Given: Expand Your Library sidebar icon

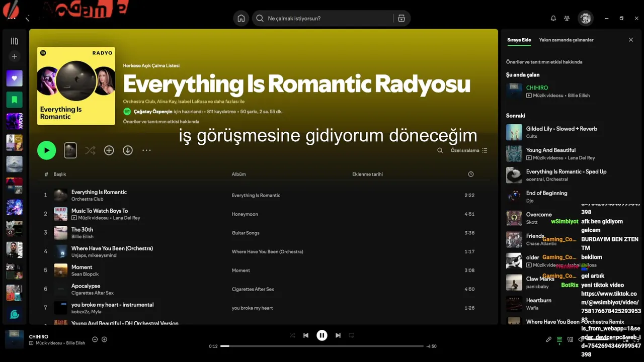Looking at the screenshot, I should coord(14,41).
